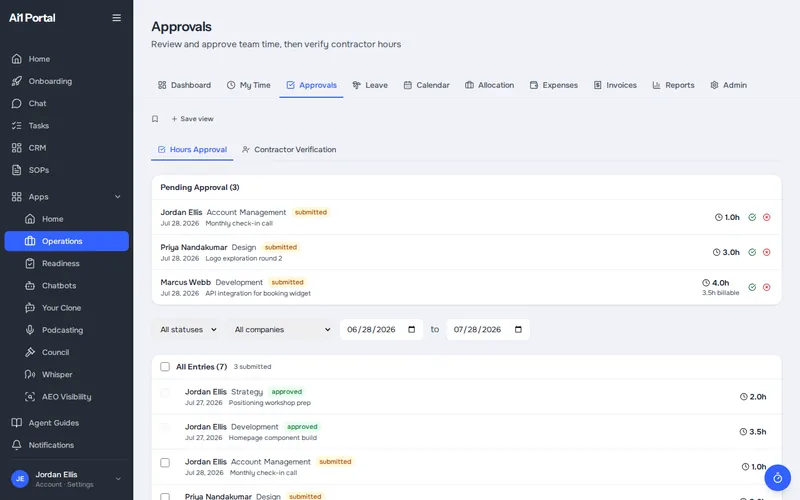This screenshot has width=800, height=500.
Task: Approve Marcus Webb Development pending entry
Action: coord(752,287)
